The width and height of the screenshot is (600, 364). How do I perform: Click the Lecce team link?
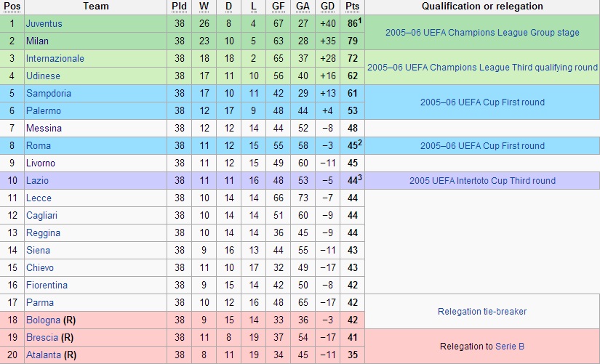39,198
